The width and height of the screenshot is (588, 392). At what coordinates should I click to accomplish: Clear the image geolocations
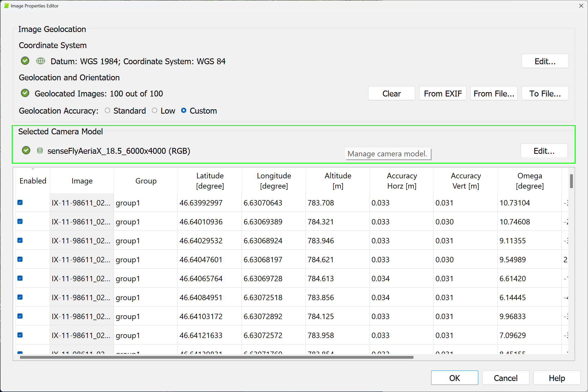point(391,93)
